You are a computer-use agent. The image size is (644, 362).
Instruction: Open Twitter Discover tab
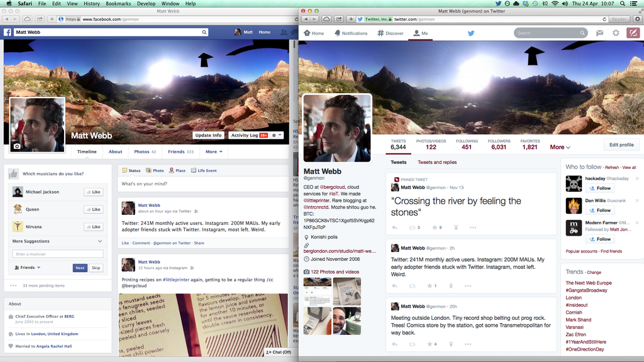point(391,33)
